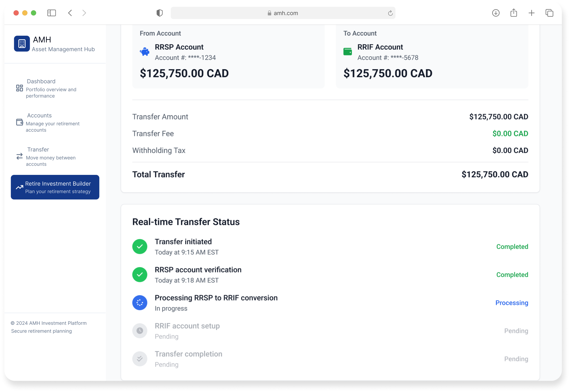570x392 pixels.
Task: Click the green wallet RRIF icon
Action: tap(347, 52)
